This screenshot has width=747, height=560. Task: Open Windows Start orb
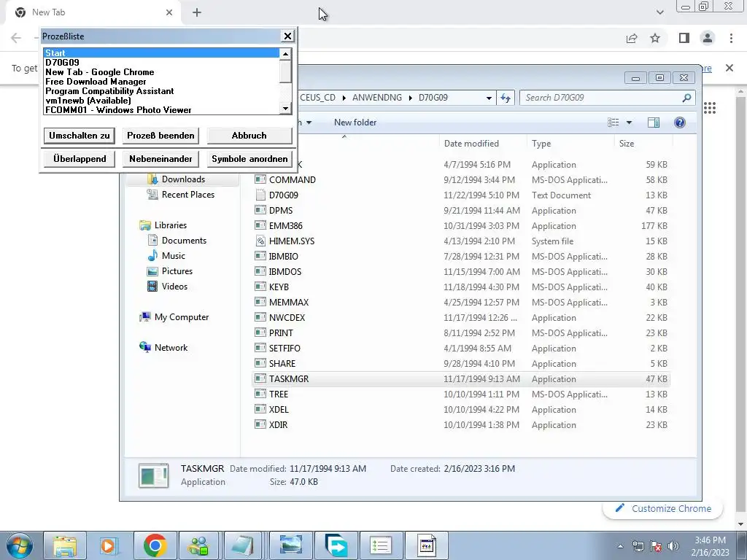click(x=20, y=545)
